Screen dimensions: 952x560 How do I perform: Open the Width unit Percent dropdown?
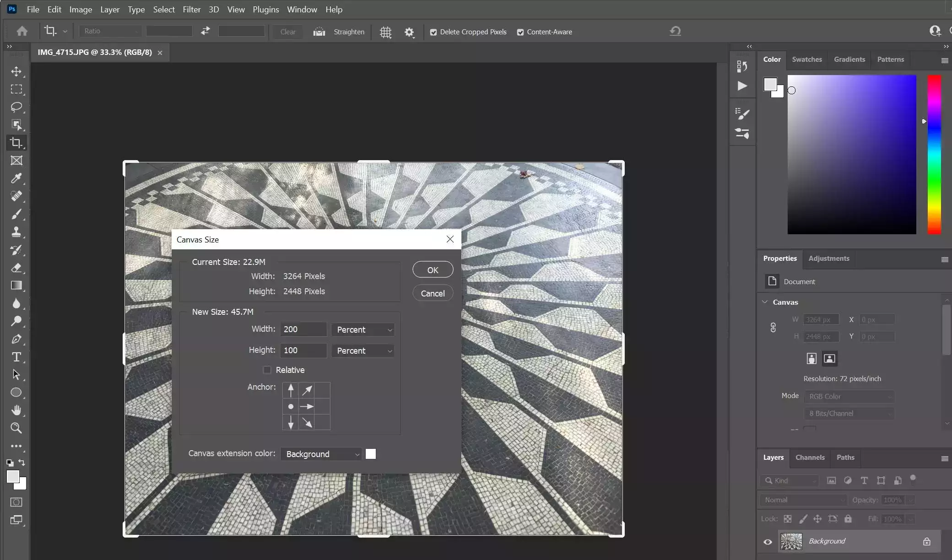click(x=363, y=329)
